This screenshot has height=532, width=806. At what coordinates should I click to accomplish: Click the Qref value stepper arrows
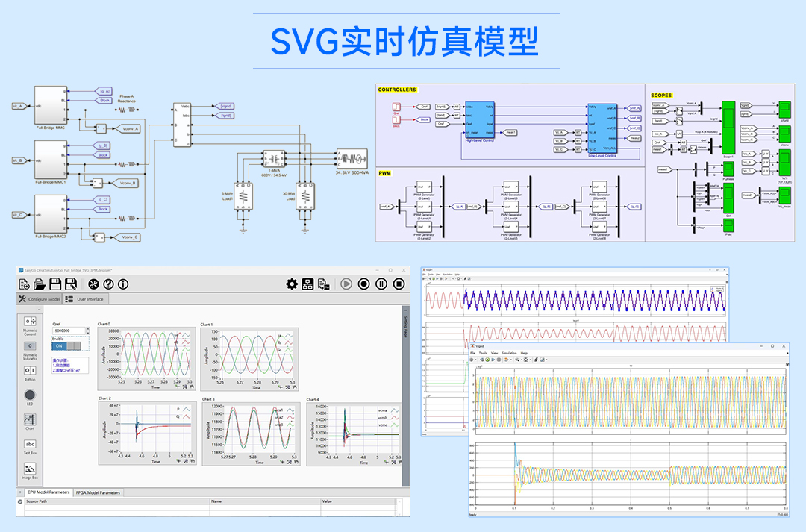coord(87,331)
